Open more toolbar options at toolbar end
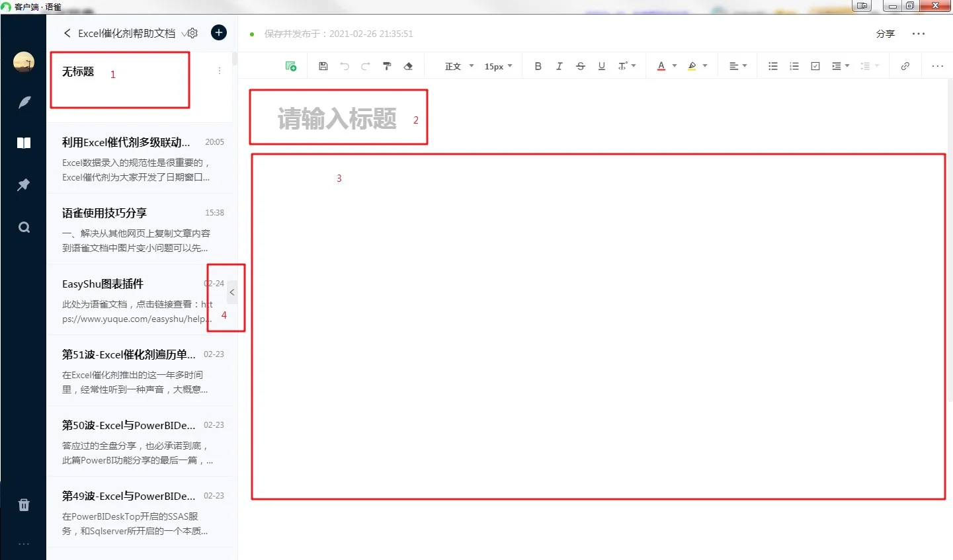Screen dimensions: 953x560 tap(938, 66)
